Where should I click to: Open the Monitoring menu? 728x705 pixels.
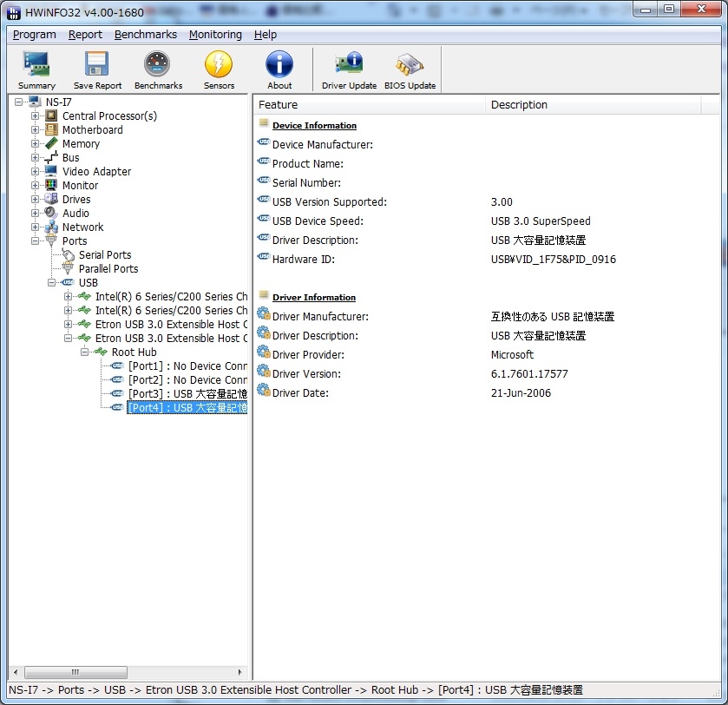(x=215, y=35)
